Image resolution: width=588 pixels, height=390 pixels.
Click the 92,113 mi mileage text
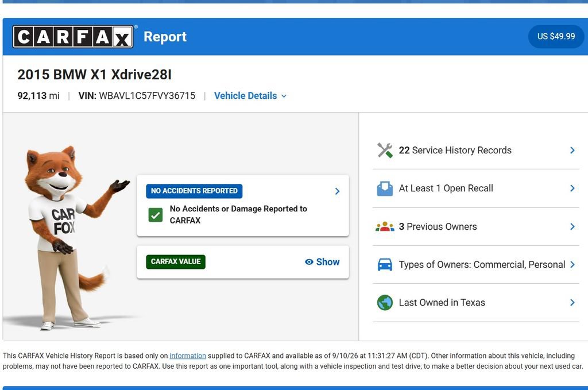pos(38,95)
